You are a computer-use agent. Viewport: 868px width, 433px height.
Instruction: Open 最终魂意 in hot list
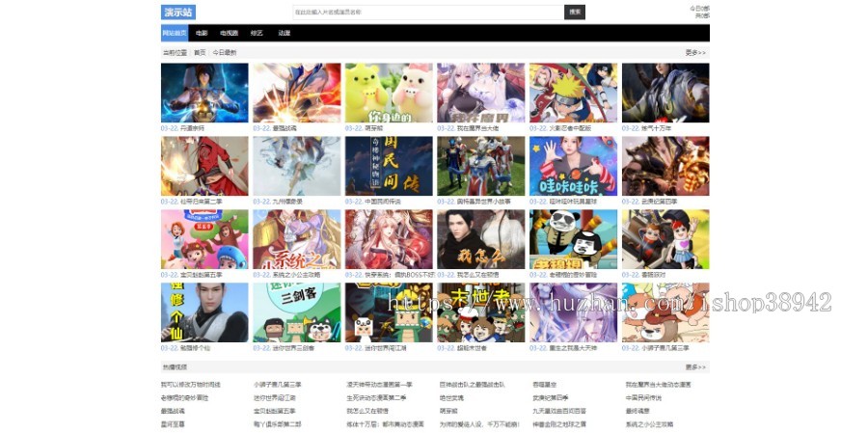pos(637,411)
